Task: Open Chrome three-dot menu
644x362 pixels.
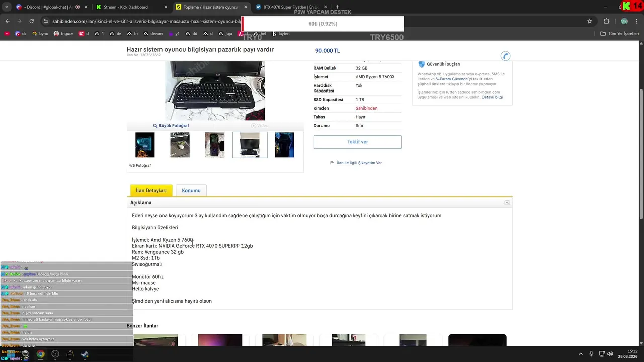Action: tap(637, 21)
